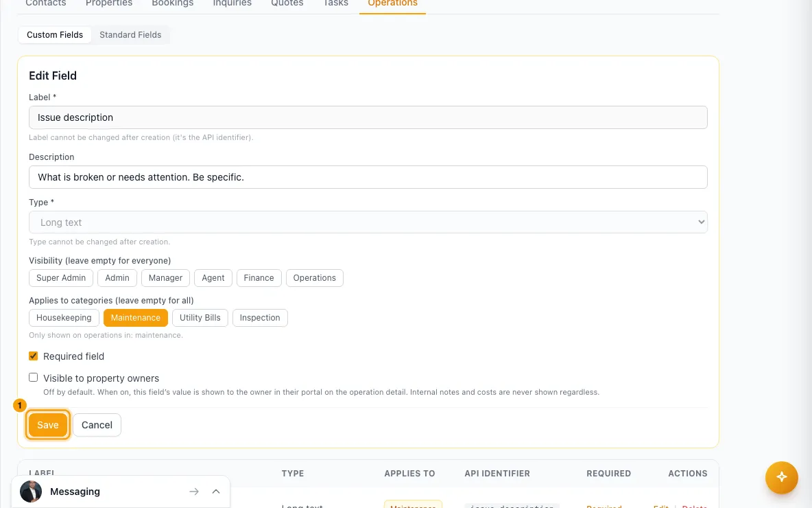Switch to the Bookings tab

tap(172, 3)
